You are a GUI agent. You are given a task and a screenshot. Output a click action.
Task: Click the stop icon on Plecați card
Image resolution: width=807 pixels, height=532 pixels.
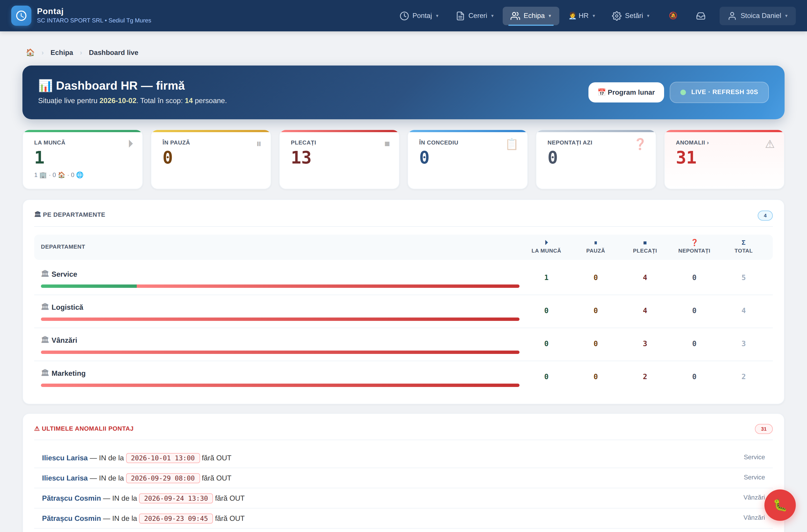(x=387, y=144)
